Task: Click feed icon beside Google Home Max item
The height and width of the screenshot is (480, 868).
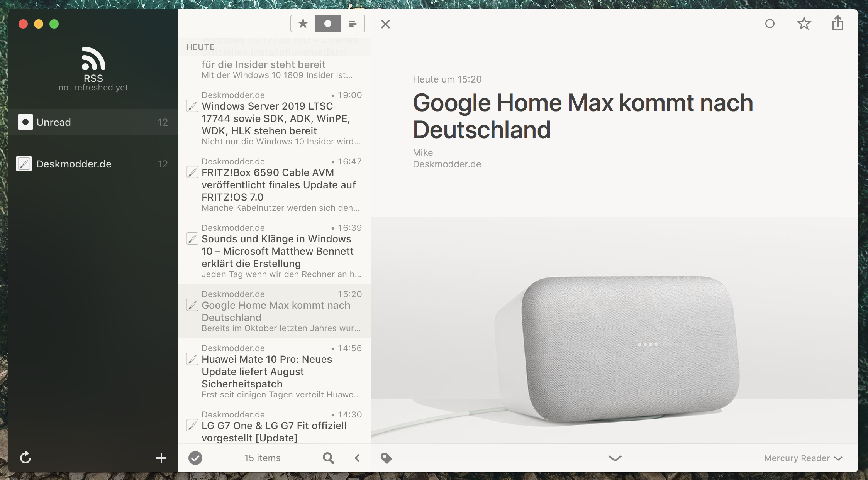Action: (x=192, y=305)
